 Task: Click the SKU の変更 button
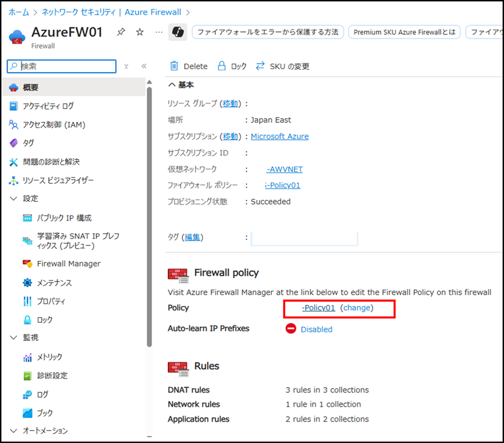[x=282, y=66]
